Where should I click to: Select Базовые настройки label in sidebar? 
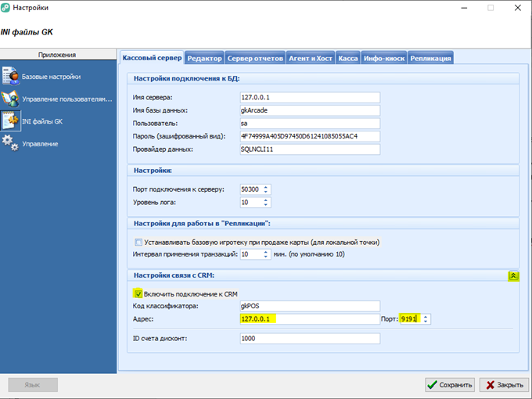click(51, 77)
